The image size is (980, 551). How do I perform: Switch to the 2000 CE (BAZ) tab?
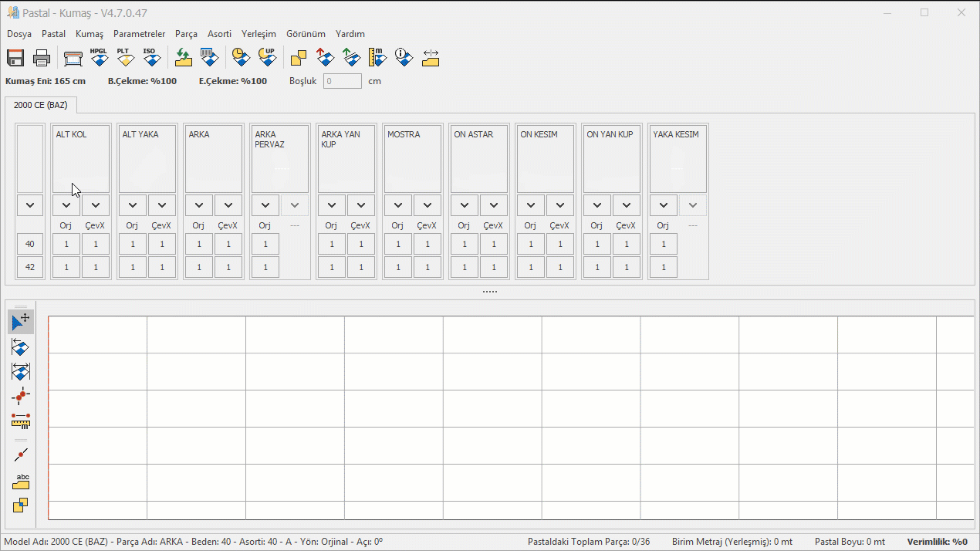pyautogui.click(x=41, y=105)
